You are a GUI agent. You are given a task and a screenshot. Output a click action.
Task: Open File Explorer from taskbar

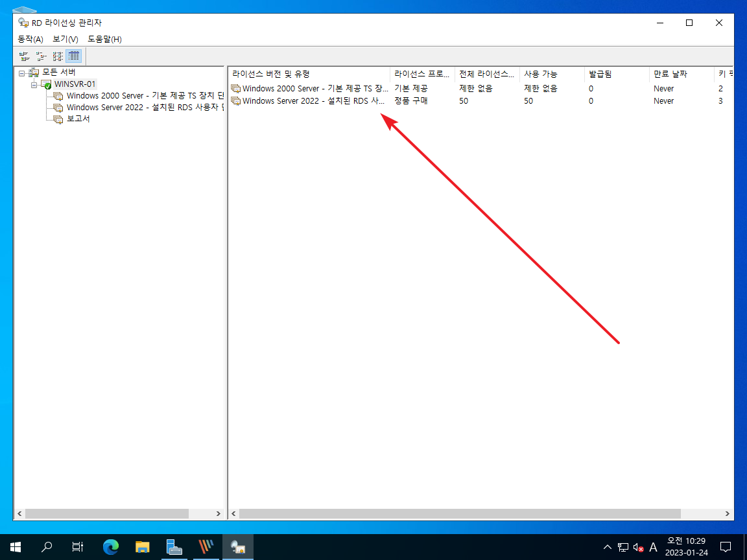pos(142,547)
